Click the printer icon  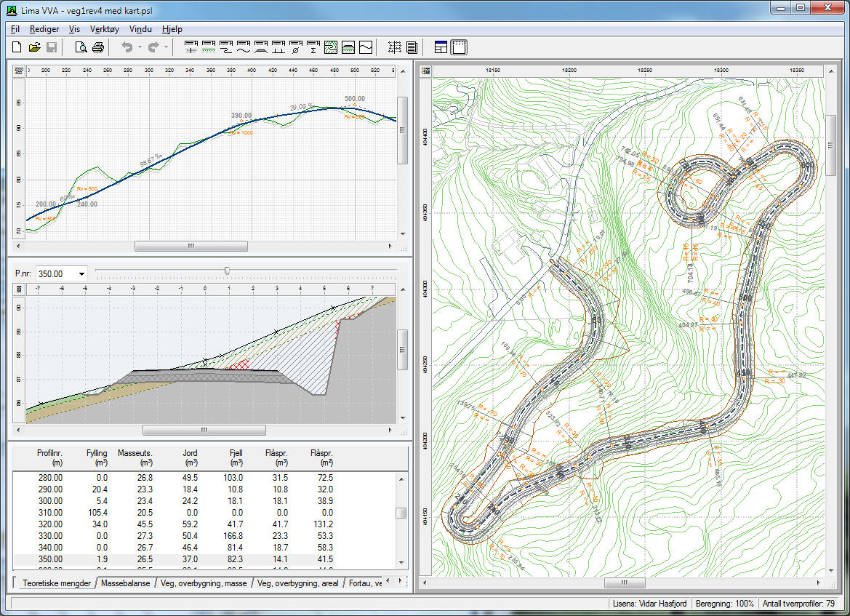tap(98, 48)
